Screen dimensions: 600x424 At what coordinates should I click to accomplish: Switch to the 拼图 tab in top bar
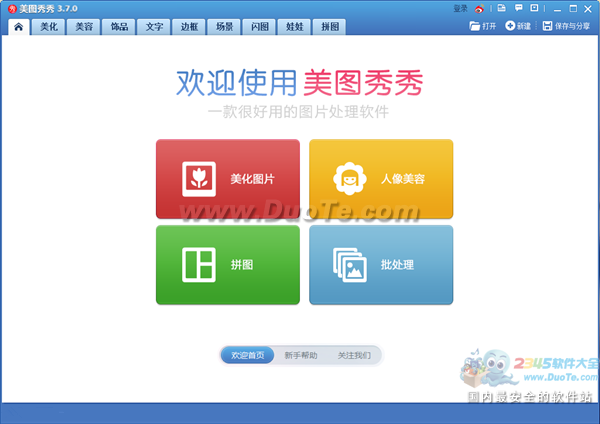pyautogui.click(x=329, y=27)
